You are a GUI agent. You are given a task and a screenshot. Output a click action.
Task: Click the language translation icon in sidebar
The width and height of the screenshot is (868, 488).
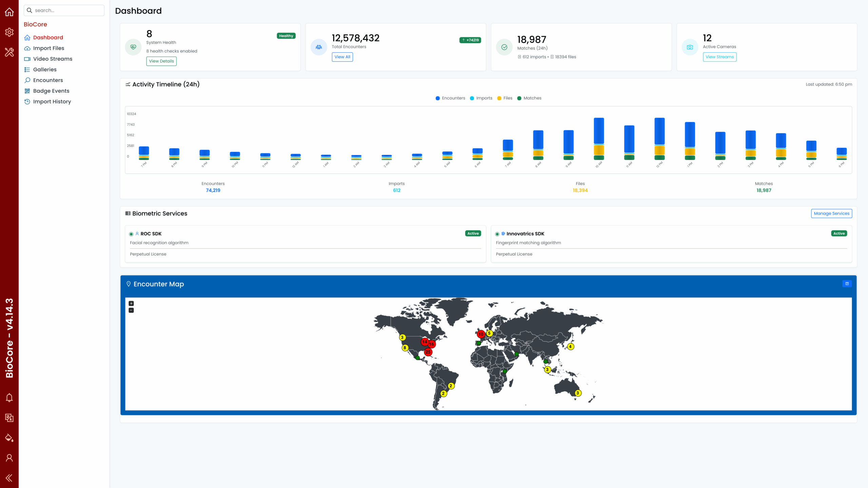tap(9, 418)
